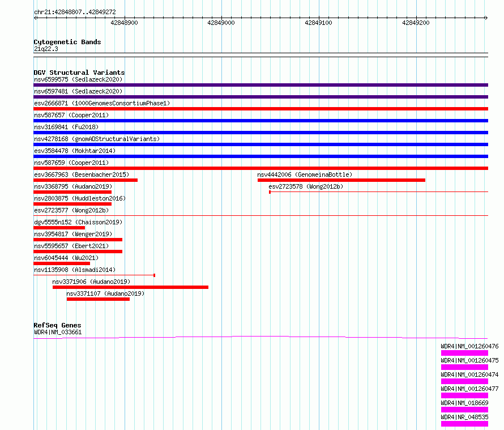Click the nsv6599575 (Sedlazeck2020) variant label

tap(78, 79)
